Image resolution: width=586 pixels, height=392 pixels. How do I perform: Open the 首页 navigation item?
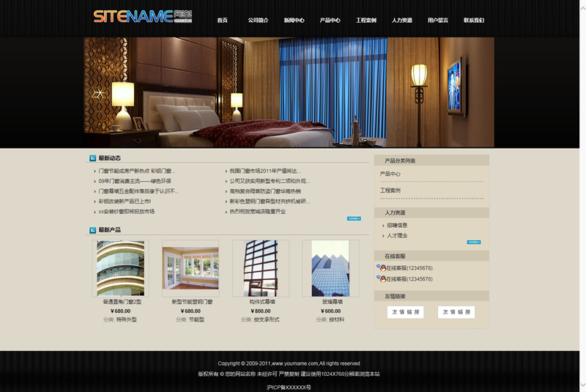click(x=222, y=21)
